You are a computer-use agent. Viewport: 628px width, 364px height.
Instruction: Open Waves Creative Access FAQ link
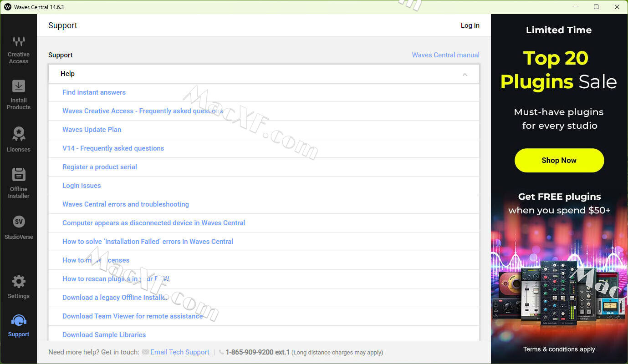[x=143, y=111]
